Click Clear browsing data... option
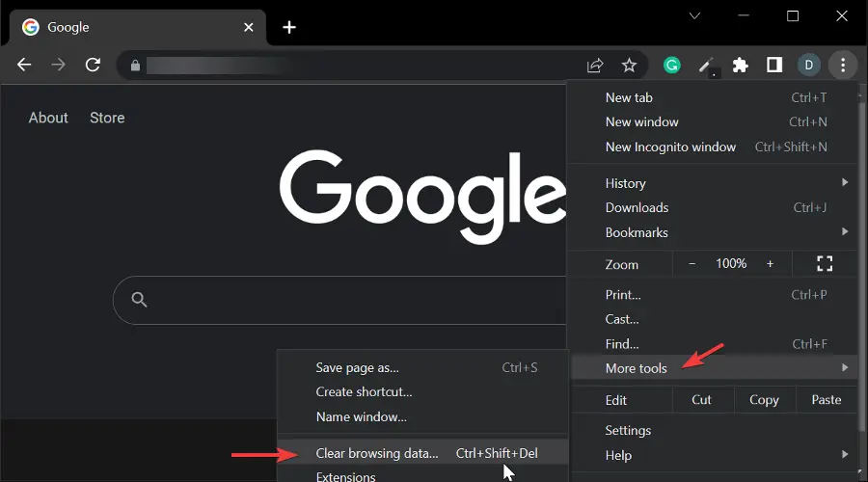Image resolution: width=868 pixels, height=482 pixels. 423,453
